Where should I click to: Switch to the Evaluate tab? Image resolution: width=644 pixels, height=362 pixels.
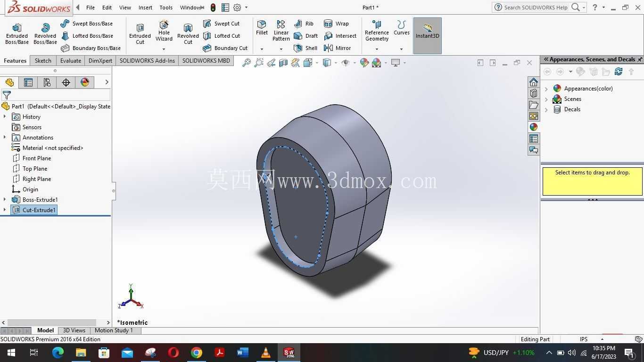click(x=71, y=61)
